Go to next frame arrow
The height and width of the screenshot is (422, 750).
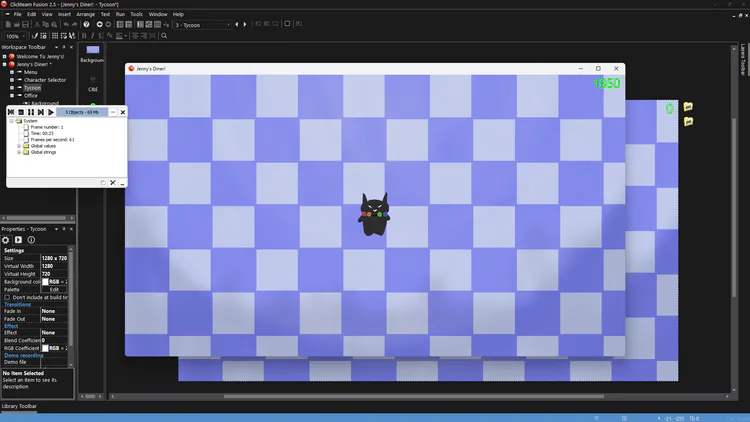245,24
